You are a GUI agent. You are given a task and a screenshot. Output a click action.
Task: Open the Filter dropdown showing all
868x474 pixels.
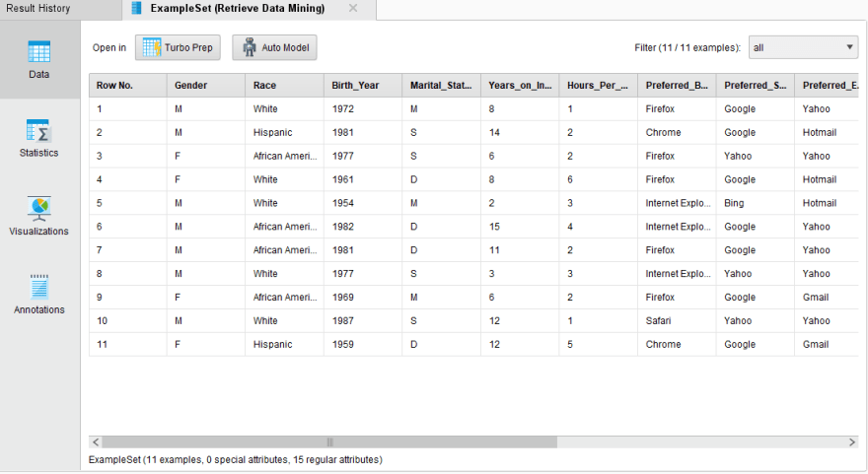click(x=803, y=47)
